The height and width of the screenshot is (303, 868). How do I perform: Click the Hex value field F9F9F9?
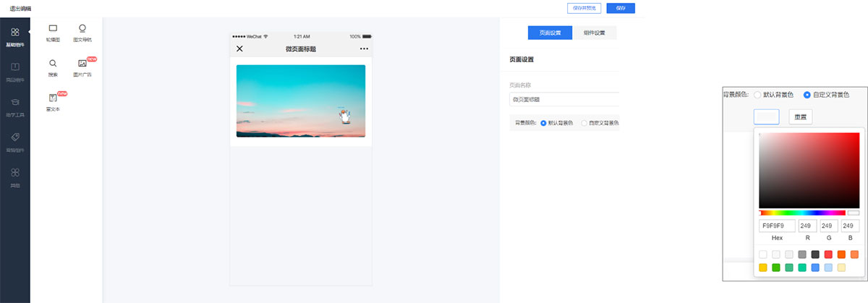click(777, 226)
